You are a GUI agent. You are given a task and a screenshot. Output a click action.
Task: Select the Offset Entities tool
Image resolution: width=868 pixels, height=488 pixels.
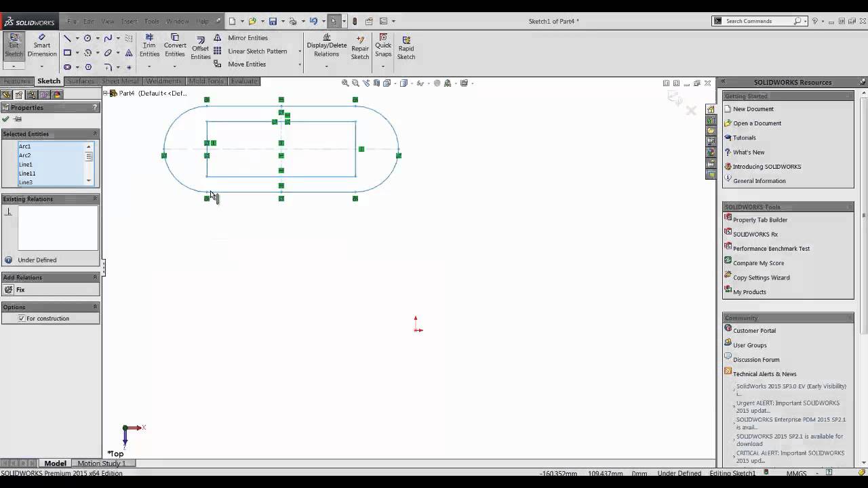(201, 45)
